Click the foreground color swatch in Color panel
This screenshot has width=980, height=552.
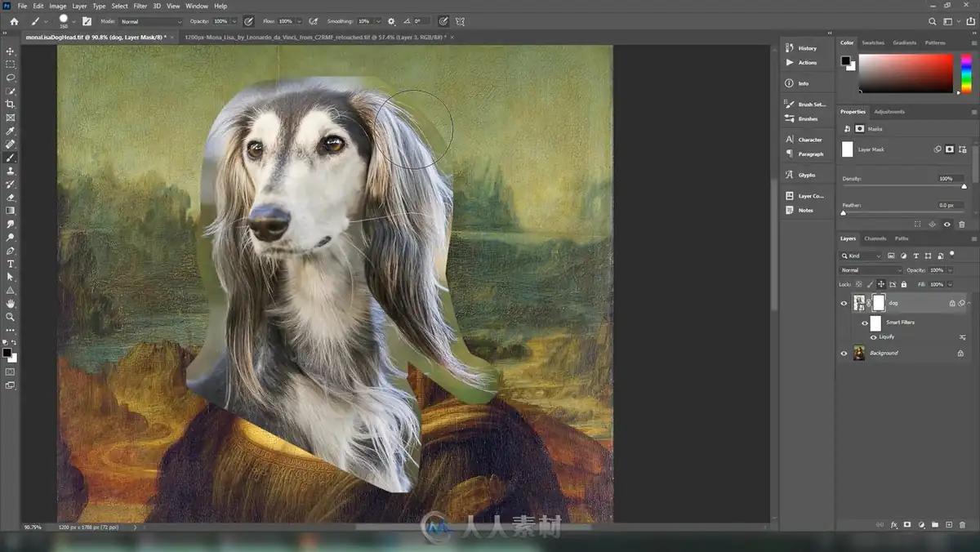pyautogui.click(x=846, y=60)
